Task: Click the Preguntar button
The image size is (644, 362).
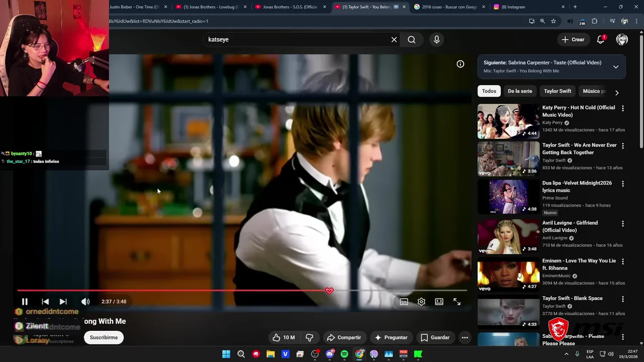Action: click(391, 337)
